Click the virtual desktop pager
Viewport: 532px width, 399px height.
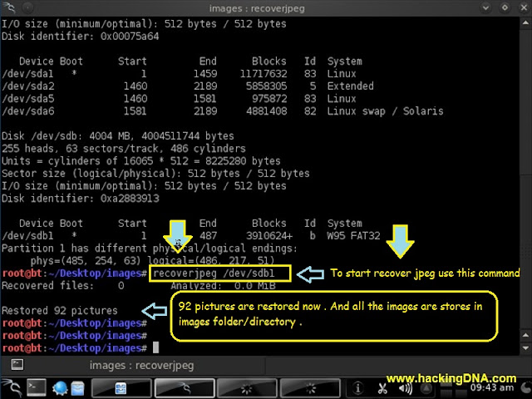pyautogui.click(x=452, y=389)
